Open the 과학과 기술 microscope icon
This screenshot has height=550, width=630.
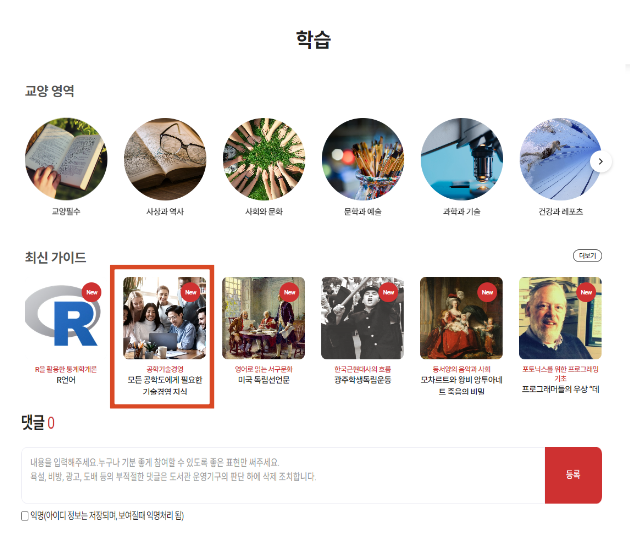click(462, 159)
